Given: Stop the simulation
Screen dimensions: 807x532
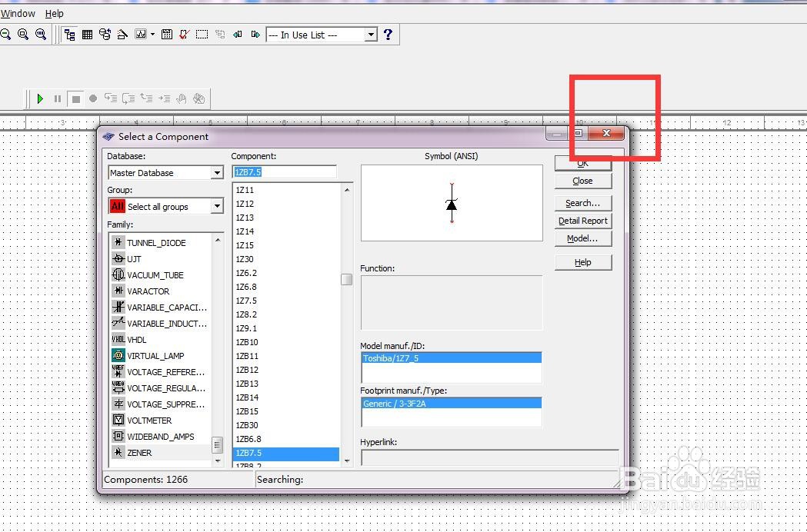Looking at the screenshot, I should tap(75, 98).
